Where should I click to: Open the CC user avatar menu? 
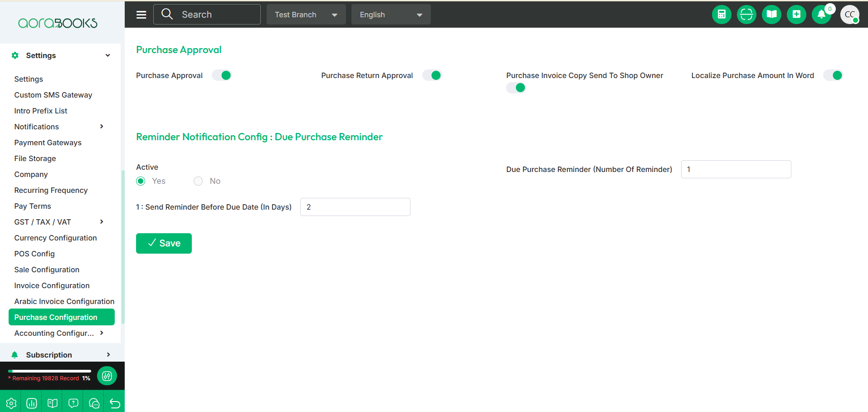point(850,15)
